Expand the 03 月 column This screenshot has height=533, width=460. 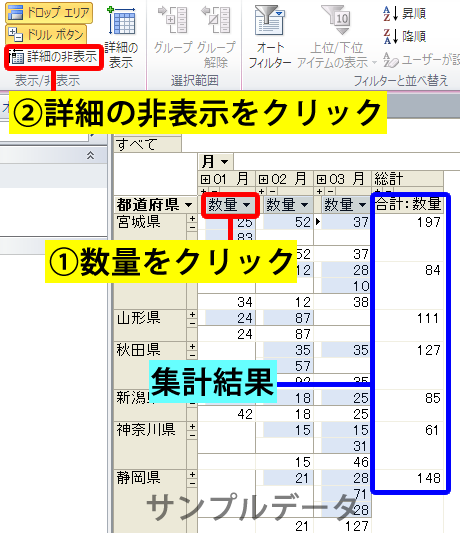(321, 179)
